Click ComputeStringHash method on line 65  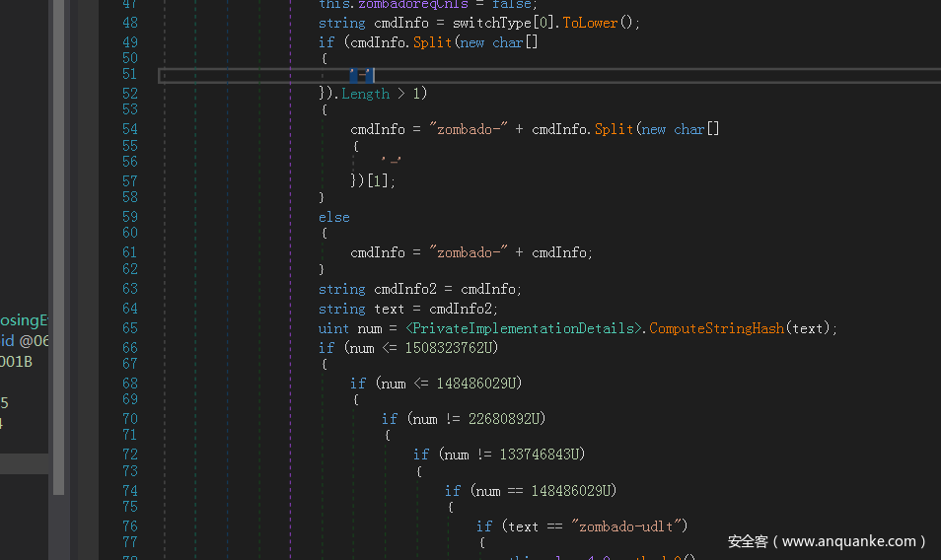[715, 328]
